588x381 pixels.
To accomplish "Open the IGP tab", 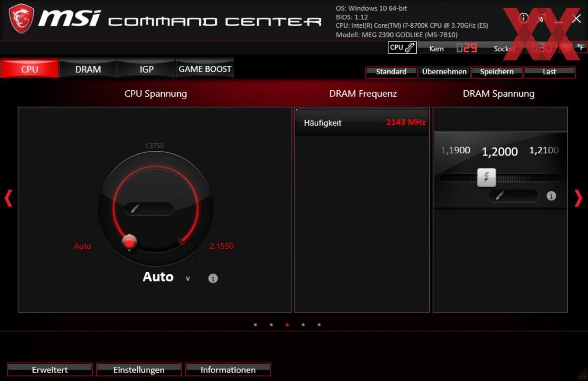I will (x=147, y=69).
